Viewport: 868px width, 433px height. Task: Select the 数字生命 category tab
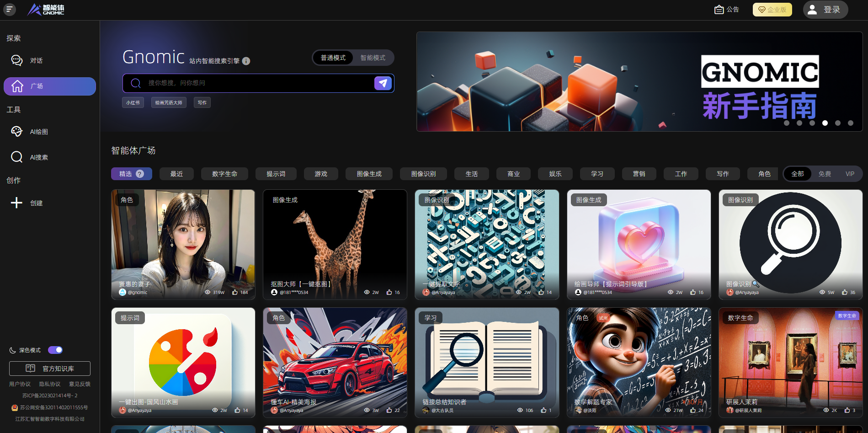pos(224,174)
